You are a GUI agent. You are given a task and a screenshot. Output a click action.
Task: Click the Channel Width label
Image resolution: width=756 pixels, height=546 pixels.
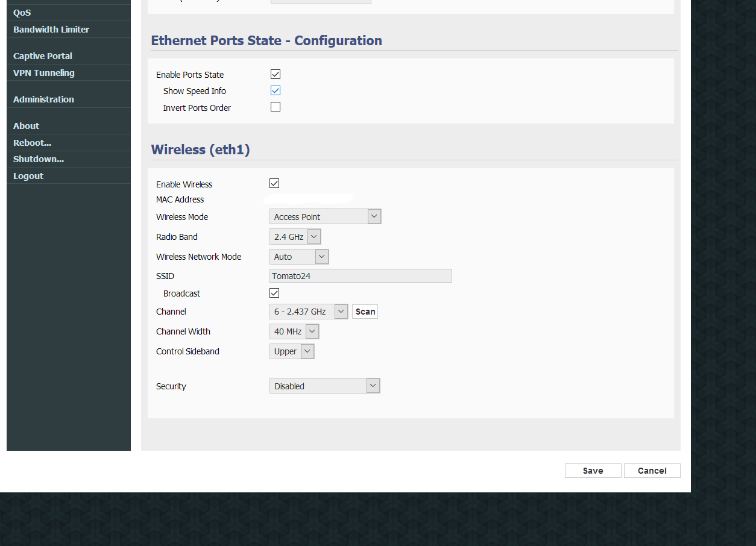click(183, 331)
